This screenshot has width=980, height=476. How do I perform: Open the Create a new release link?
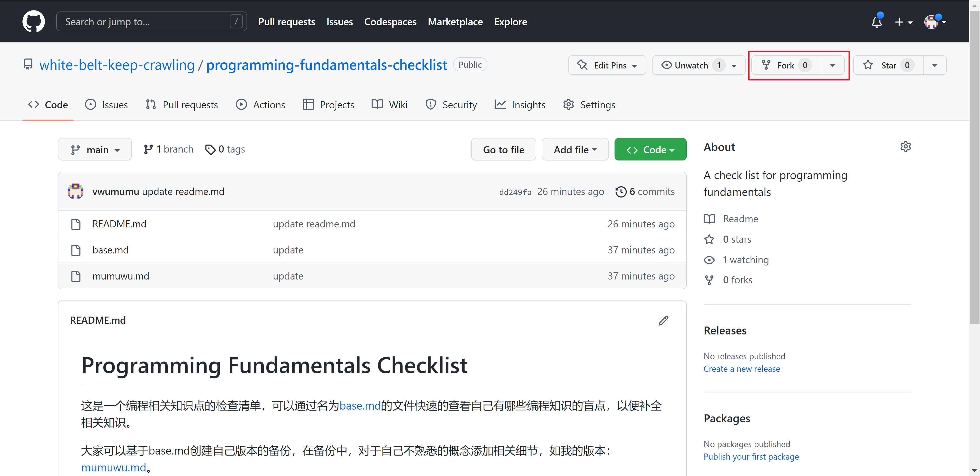(x=741, y=369)
